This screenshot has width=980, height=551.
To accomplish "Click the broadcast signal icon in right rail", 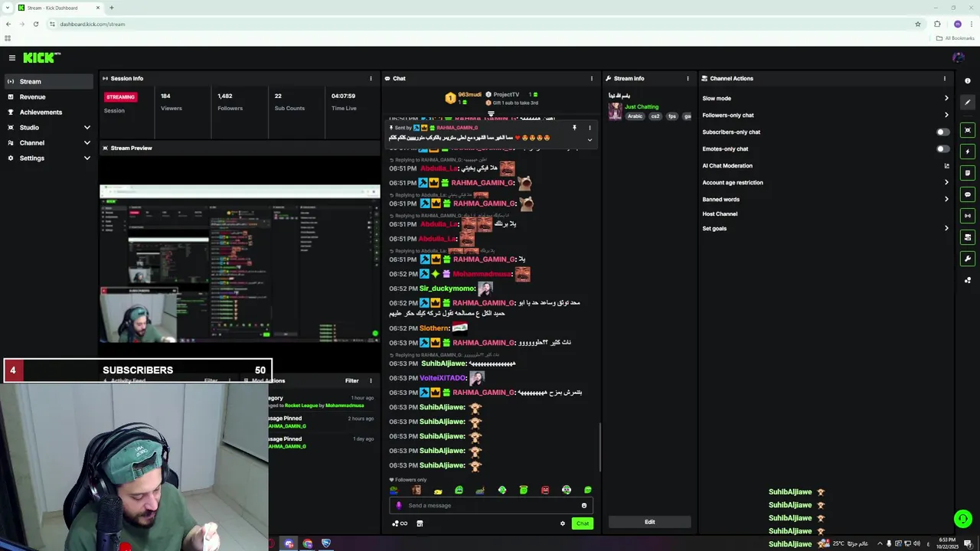I will pos(968,216).
